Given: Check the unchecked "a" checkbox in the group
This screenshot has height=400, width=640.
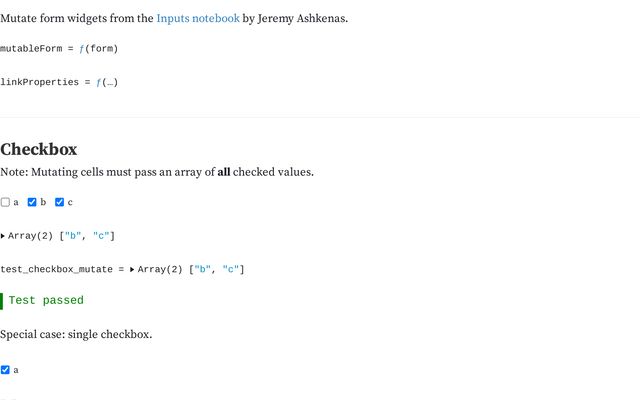Looking at the screenshot, I should point(5,202).
